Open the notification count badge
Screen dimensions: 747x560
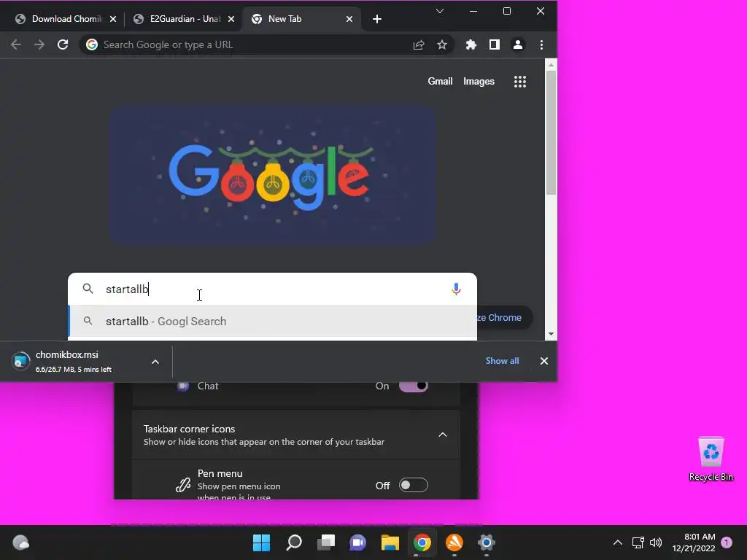pyautogui.click(x=727, y=542)
